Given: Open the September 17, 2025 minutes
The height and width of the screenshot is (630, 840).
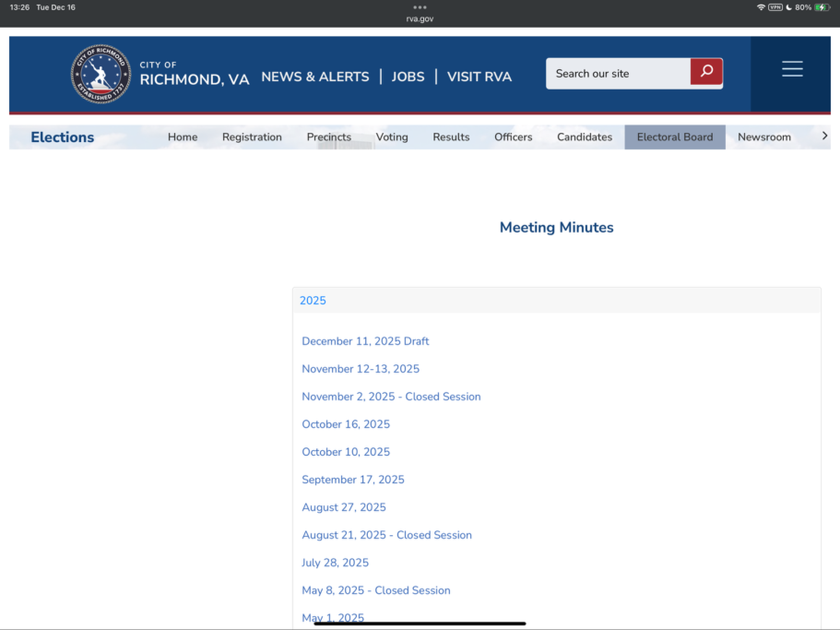Looking at the screenshot, I should [x=353, y=479].
